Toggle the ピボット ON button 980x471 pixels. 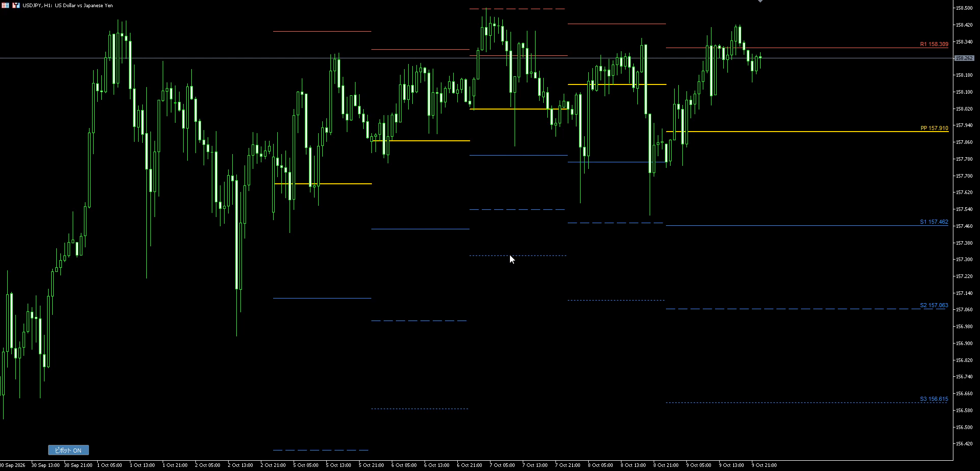[x=69, y=451]
